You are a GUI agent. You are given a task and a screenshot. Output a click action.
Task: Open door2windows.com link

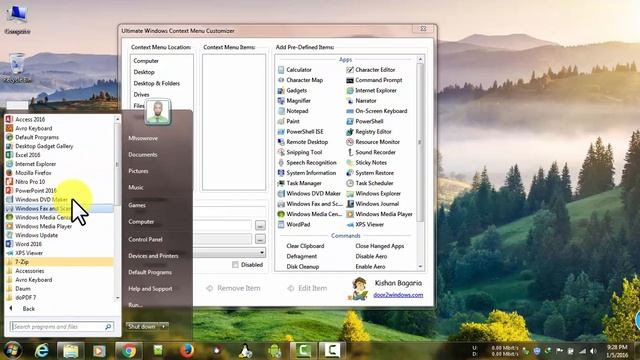tap(398, 295)
